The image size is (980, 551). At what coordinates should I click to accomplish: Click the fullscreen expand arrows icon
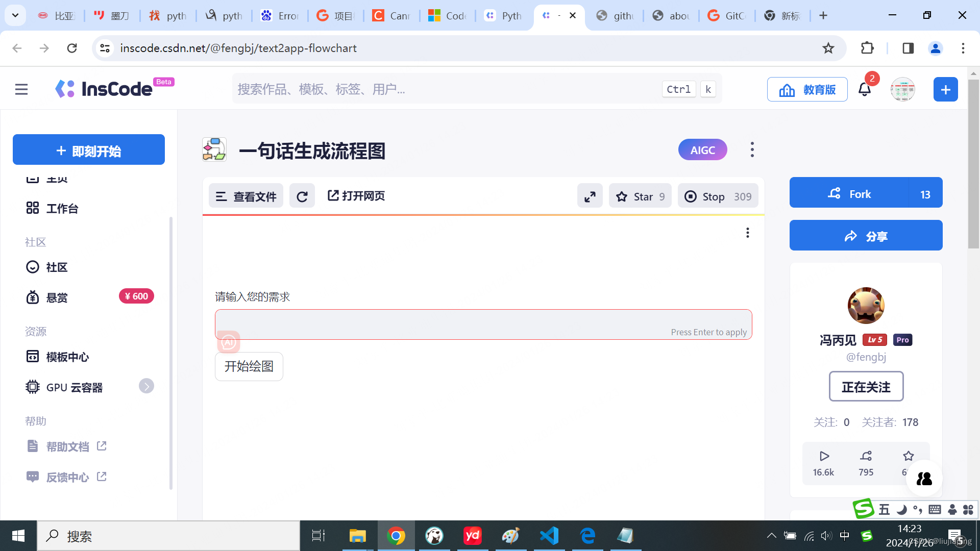click(x=590, y=196)
